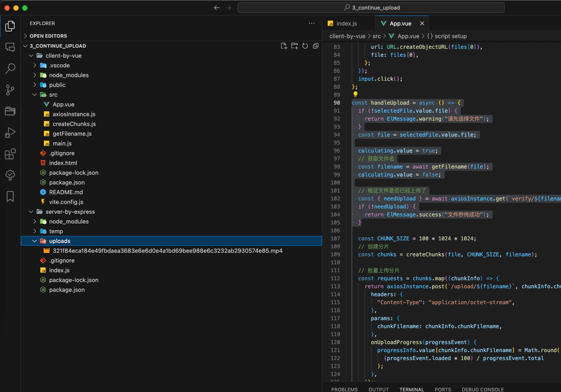The image size is (561, 392).
Task: Collapse the client-by-vue folder
Action: pyautogui.click(x=171, y=55)
